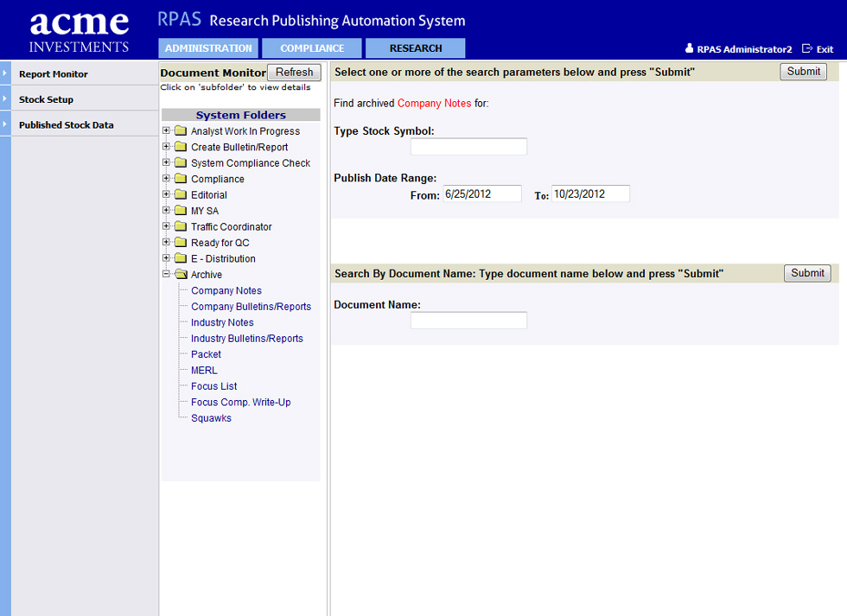Expand the Stock Setup arrow
Image resolution: width=847 pixels, height=616 pixels.
pyautogui.click(x=5, y=98)
